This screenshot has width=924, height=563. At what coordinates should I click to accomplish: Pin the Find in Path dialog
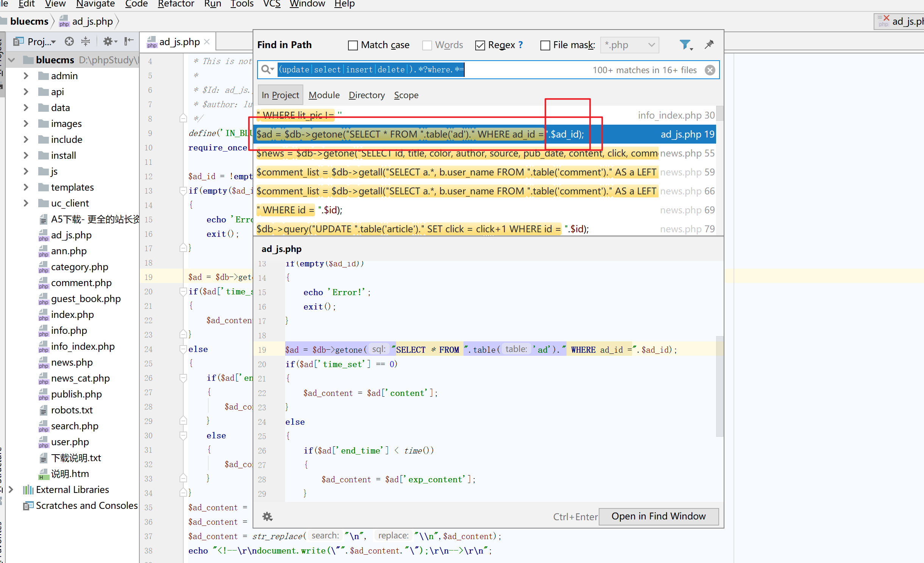[709, 45]
